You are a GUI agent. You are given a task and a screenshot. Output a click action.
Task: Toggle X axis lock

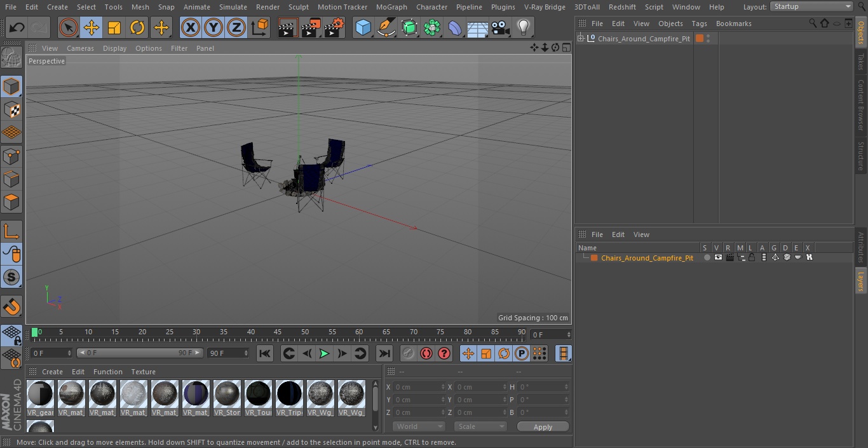(191, 27)
